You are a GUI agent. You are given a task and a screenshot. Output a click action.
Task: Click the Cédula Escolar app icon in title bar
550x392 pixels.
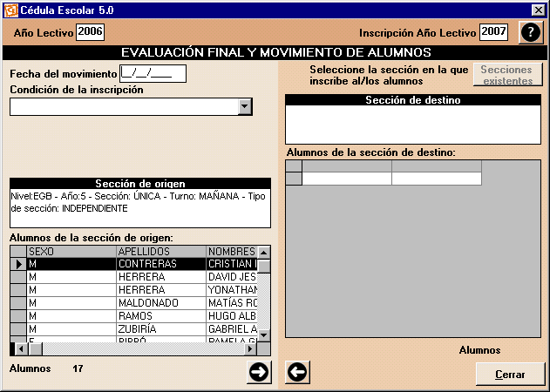tap(10, 10)
